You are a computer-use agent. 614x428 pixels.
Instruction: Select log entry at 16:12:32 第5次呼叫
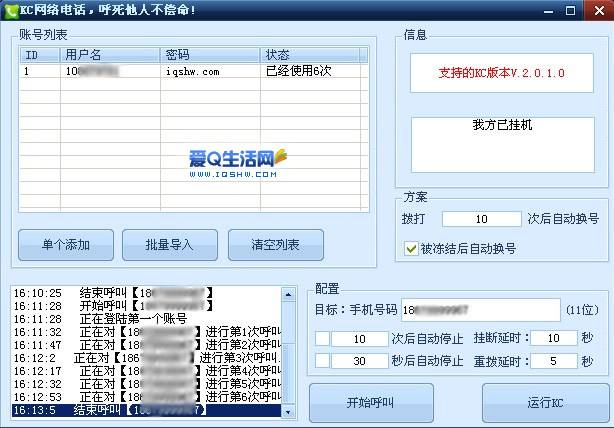coord(146,384)
